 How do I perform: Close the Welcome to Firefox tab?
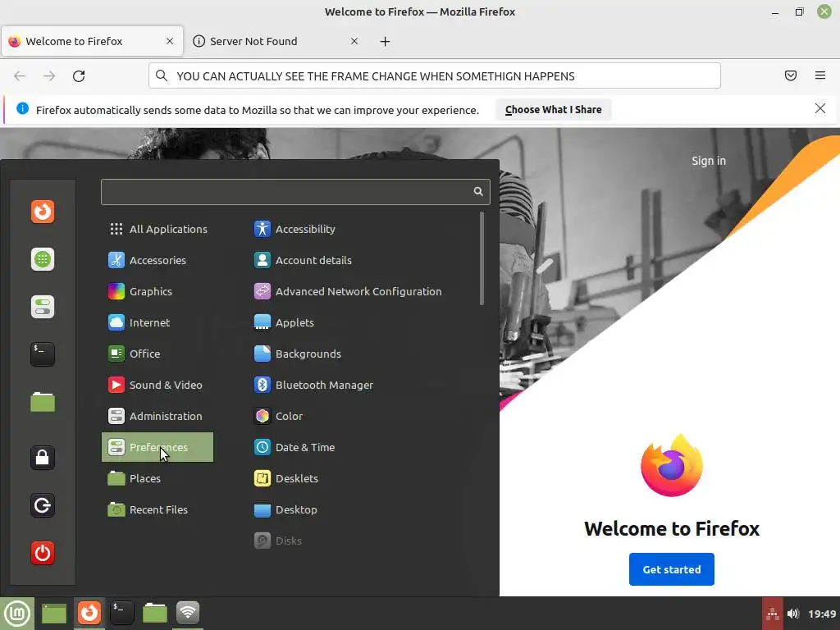coord(170,41)
